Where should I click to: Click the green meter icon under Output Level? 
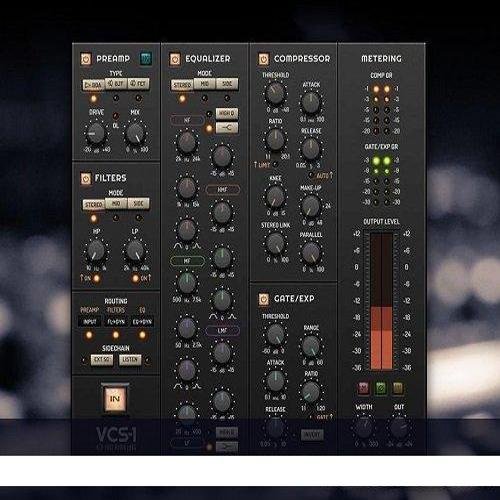point(381,387)
